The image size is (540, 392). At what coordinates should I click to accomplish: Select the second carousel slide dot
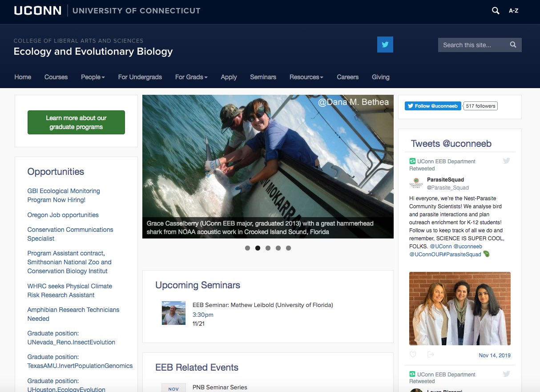click(x=258, y=248)
